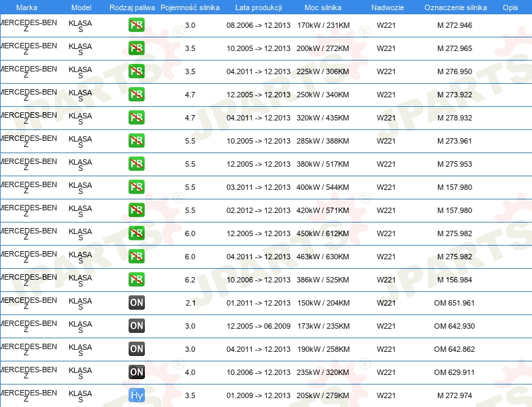
Task: Click power value 150kW / 204KM
Action: (x=323, y=302)
